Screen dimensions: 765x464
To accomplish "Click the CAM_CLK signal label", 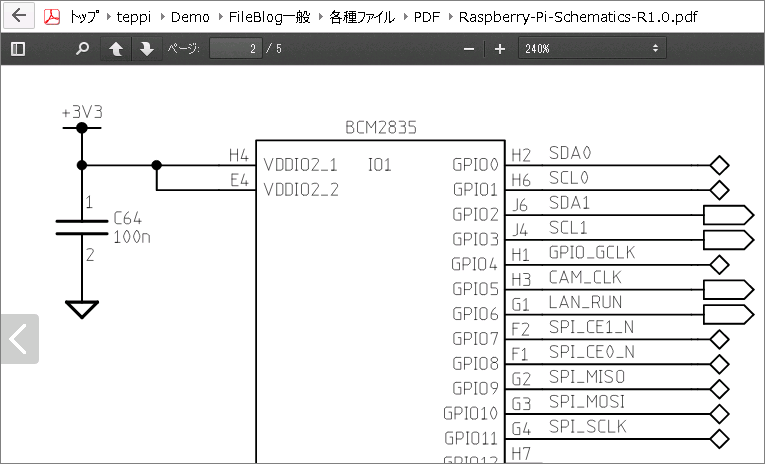I will (585, 277).
